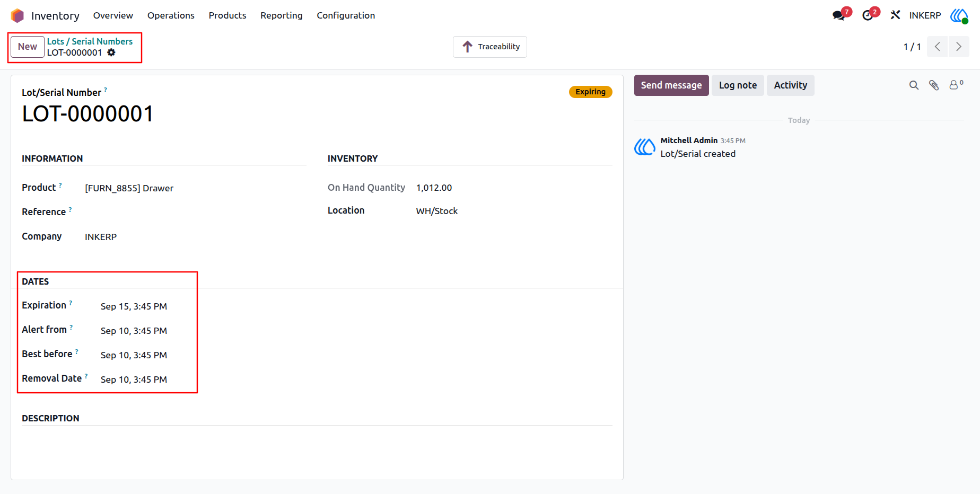Screen dimensions: 980x494
Task: Show the Alert from help tooltip
Action: point(71,327)
